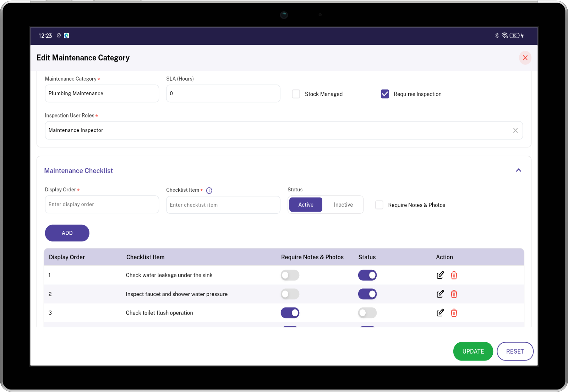Click the Checklist Item info icon

coord(209,191)
